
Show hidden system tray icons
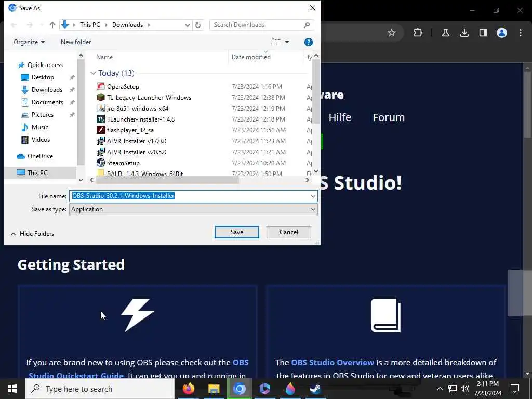pyautogui.click(x=440, y=389)
